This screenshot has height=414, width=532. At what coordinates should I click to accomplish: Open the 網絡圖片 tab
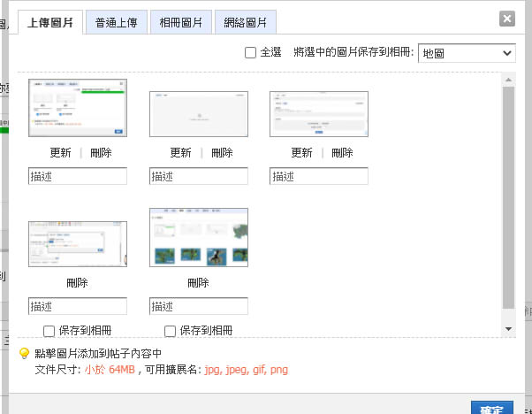coord(246,22)
